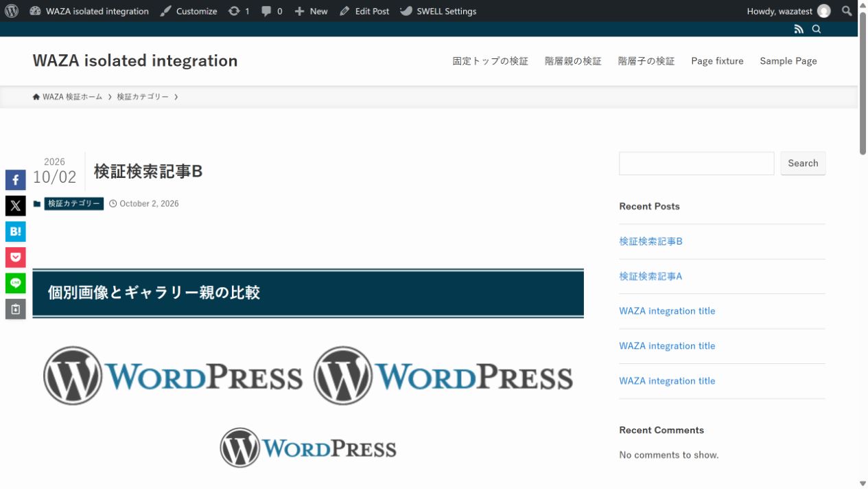Go to 階層親の検証 page
This screenshot has height=489, width=868.
pos(573,61)
